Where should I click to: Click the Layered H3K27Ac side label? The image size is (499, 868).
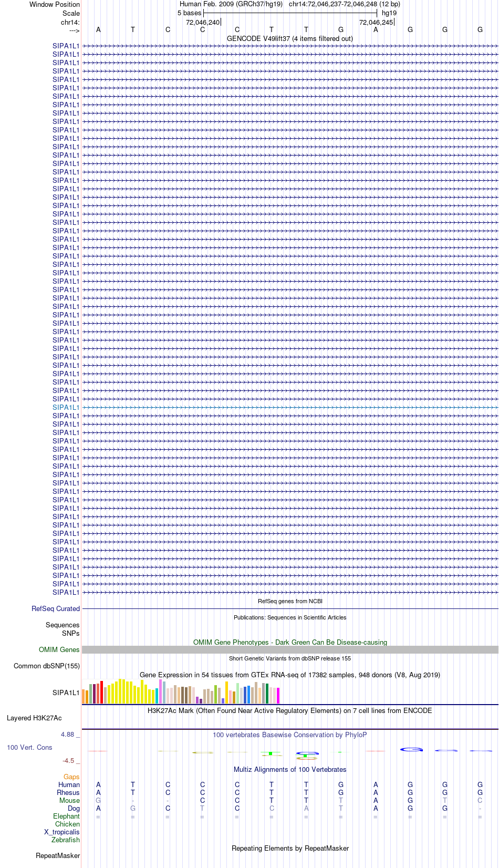34,718
